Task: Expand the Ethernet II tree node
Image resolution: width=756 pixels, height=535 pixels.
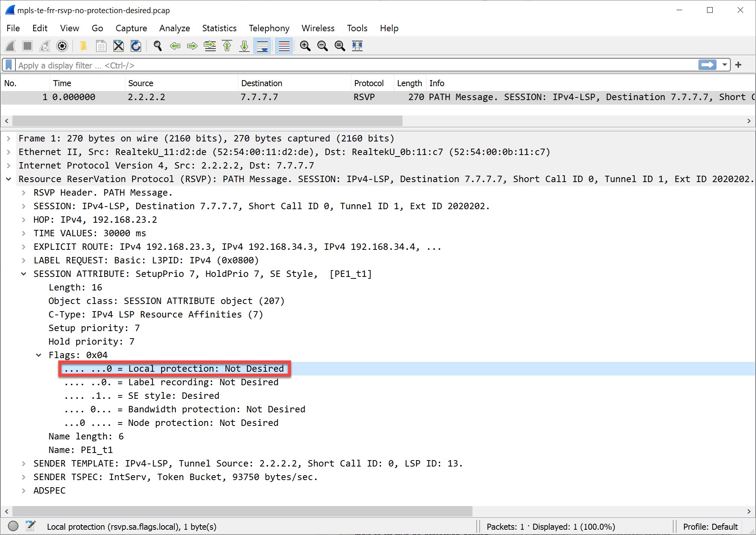Action: 8,152
